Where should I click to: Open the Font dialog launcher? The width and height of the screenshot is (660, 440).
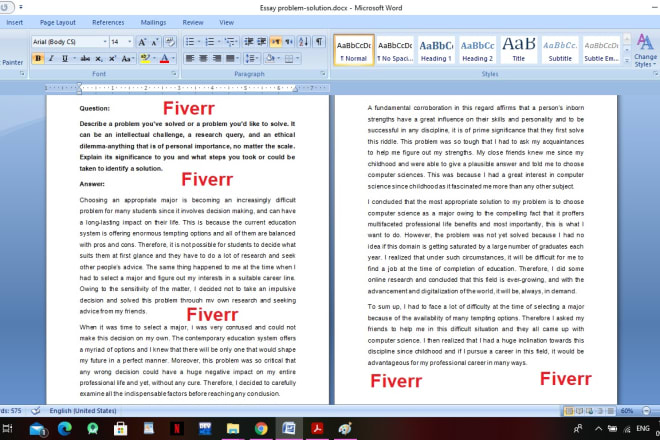(173, 74)
